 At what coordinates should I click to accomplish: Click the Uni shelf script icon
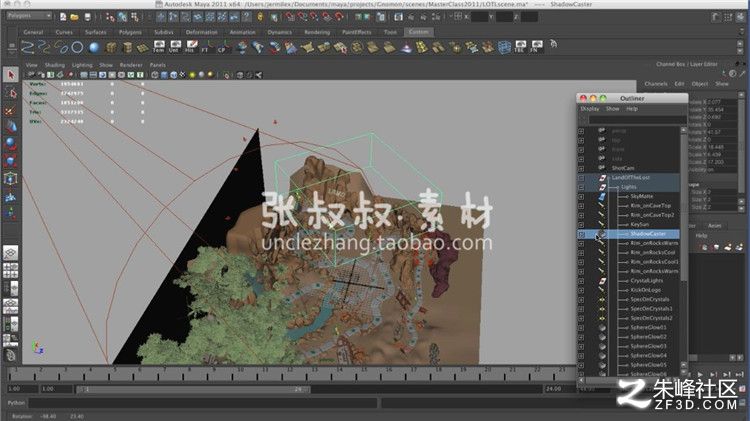174,46
